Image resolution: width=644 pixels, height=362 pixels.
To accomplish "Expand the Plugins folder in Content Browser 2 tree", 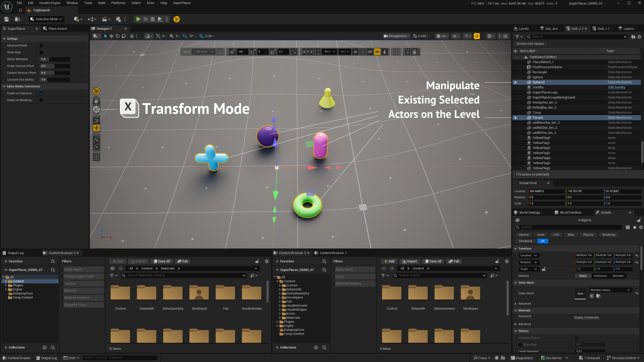I will point(6,285).
